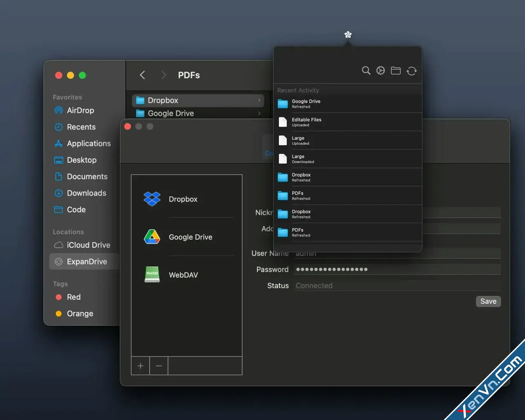Screen dimensions: 525x420
Task: Click the Save button
Action: tap(488, 301)
